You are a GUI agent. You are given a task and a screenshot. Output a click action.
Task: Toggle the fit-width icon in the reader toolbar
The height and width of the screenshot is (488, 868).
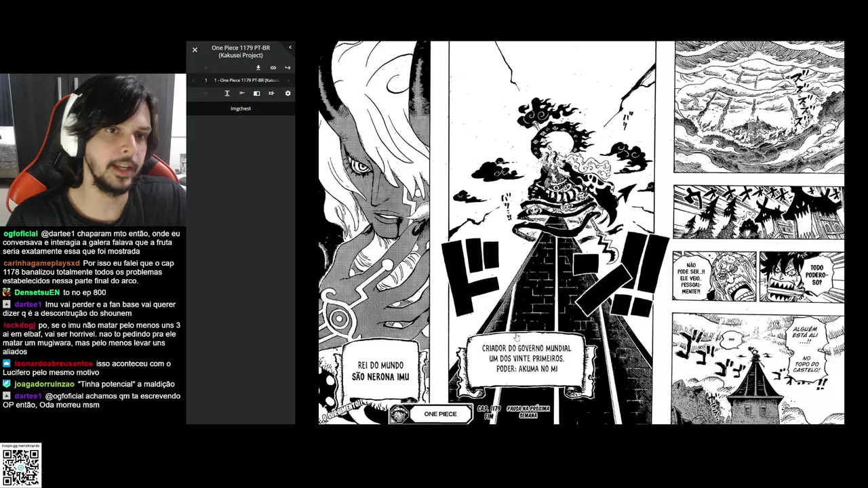[242, 93]
